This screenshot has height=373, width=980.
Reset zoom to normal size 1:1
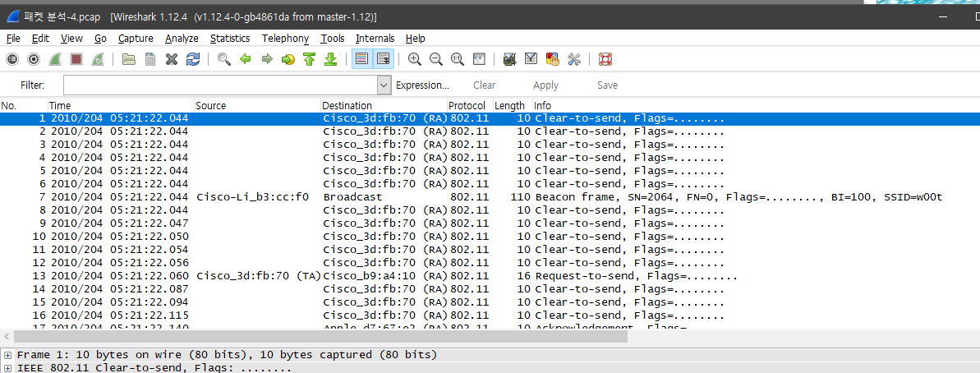coord(458,59)
